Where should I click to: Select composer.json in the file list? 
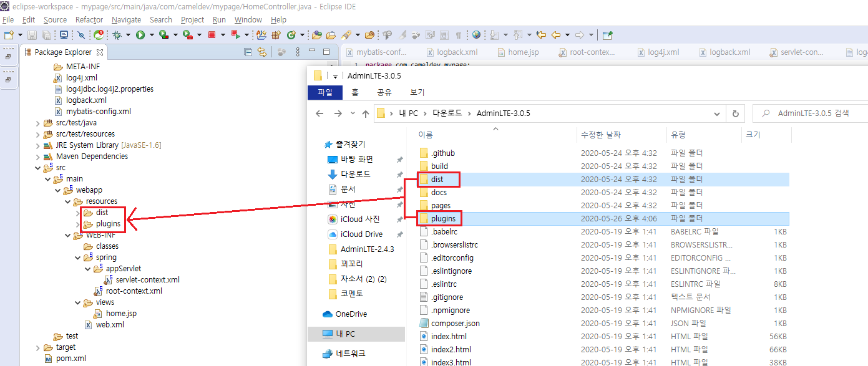pos(456,324)
